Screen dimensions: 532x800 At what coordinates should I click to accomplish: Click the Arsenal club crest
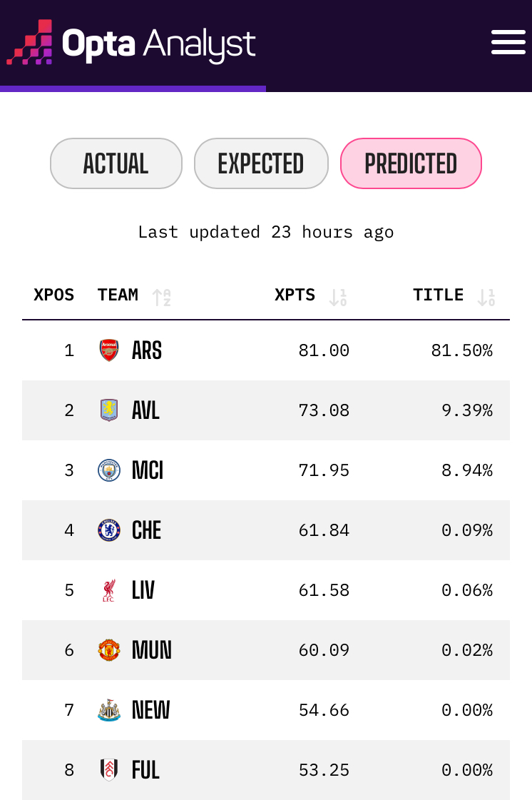(108, 350)
